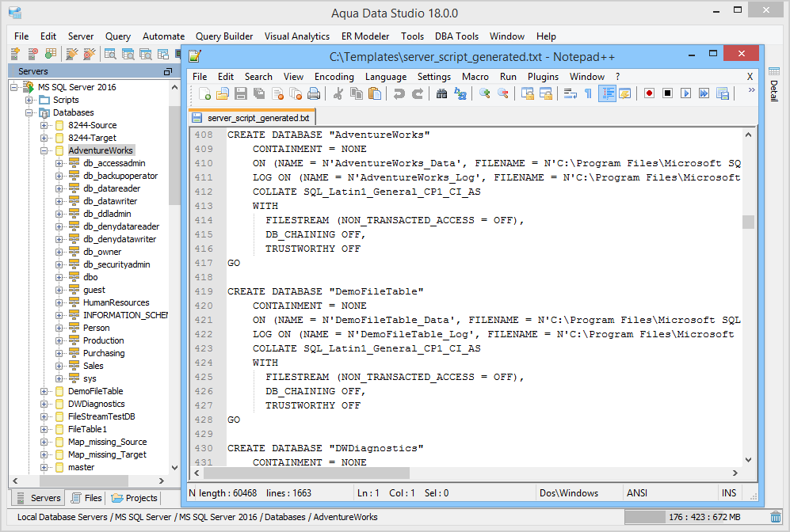790x532 pixels.
Task: Click the X close document button in Notepad++ menu bar
Action: tap(750, 77)
